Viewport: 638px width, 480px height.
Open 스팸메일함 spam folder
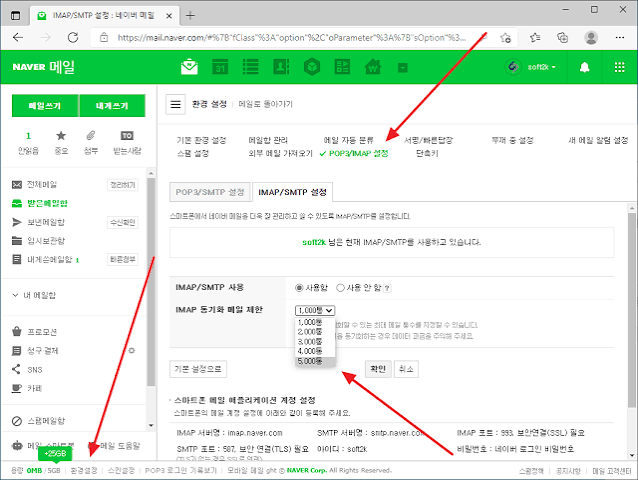46,421
